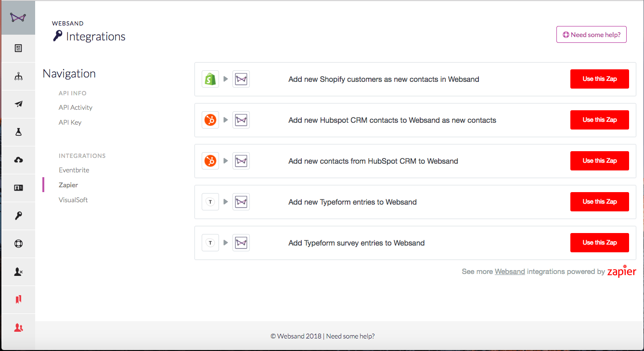Click Websand icon in Shopify zap row
The image size is (644, 351).
[x=241, y=79]
